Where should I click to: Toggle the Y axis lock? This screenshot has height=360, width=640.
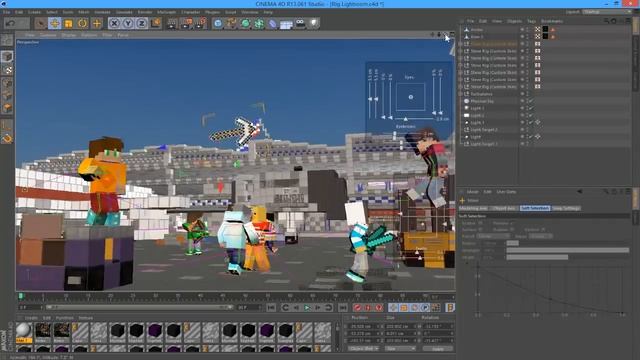point(128,23)
